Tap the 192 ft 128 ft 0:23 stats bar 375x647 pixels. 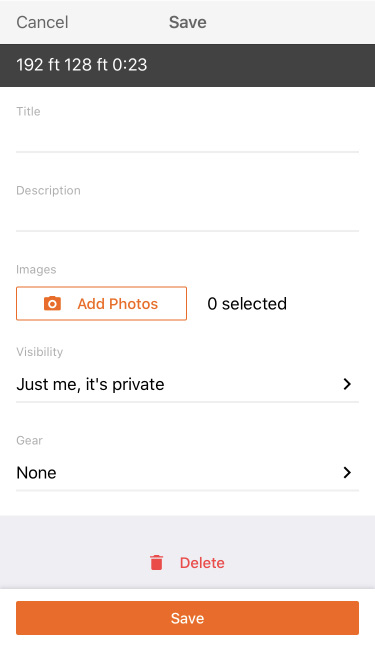tap(187, 65)
